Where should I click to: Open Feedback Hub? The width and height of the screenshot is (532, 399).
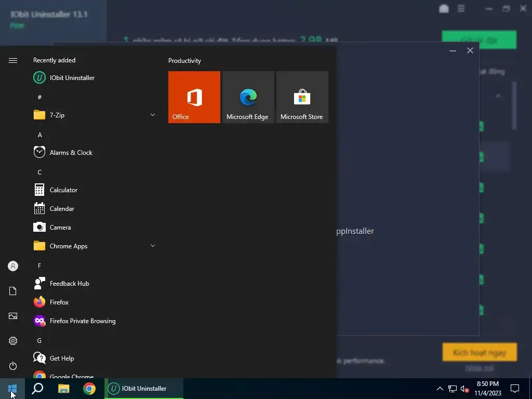point(95,283)
